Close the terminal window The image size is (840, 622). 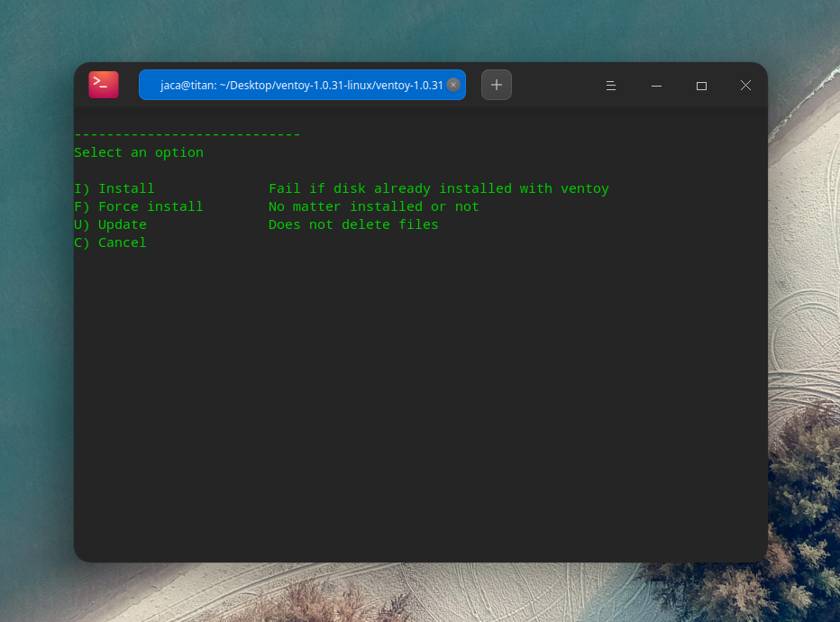tap(745, 86)
